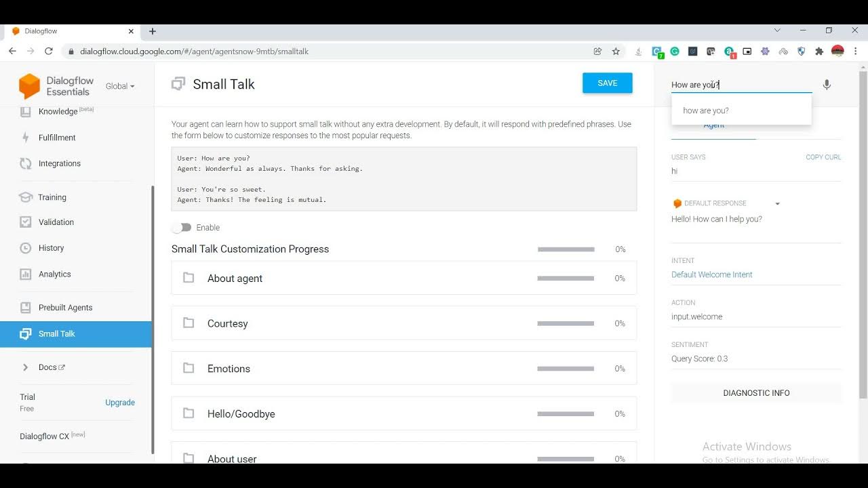The image size is (868, 488).
Task: Click the About agent progress bar
Action: tap(566, 278)
